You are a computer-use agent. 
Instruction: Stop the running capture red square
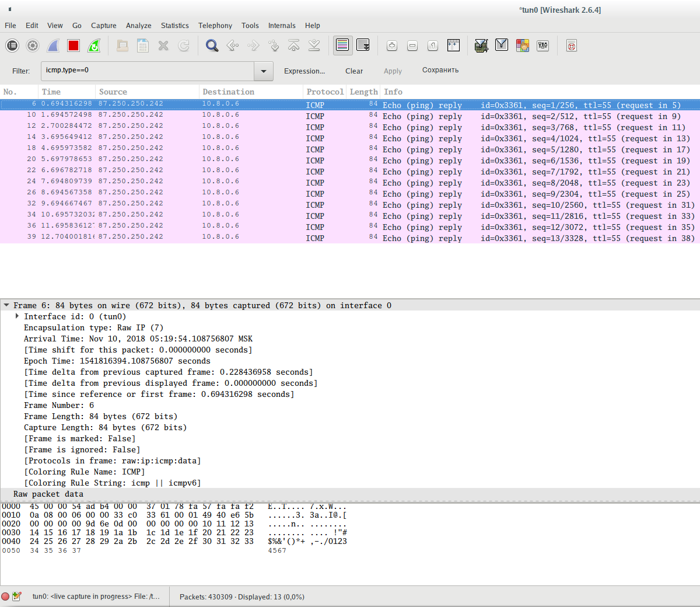(x=73, y=46)
